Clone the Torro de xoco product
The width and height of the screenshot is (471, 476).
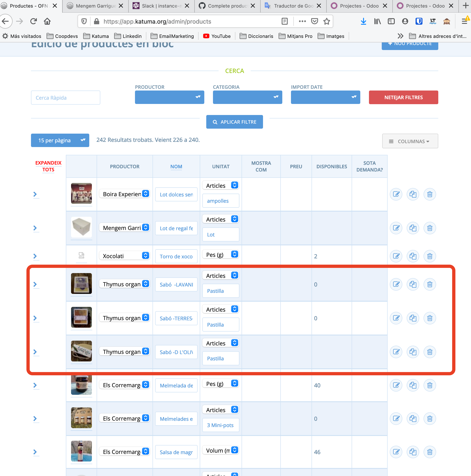(413, 256)
